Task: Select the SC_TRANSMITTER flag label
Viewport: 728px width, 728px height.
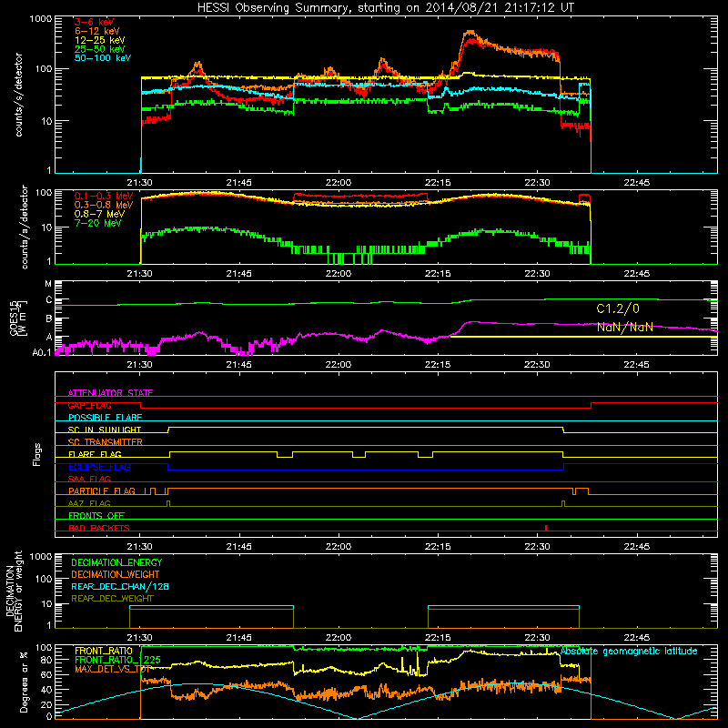Action: 106,442
